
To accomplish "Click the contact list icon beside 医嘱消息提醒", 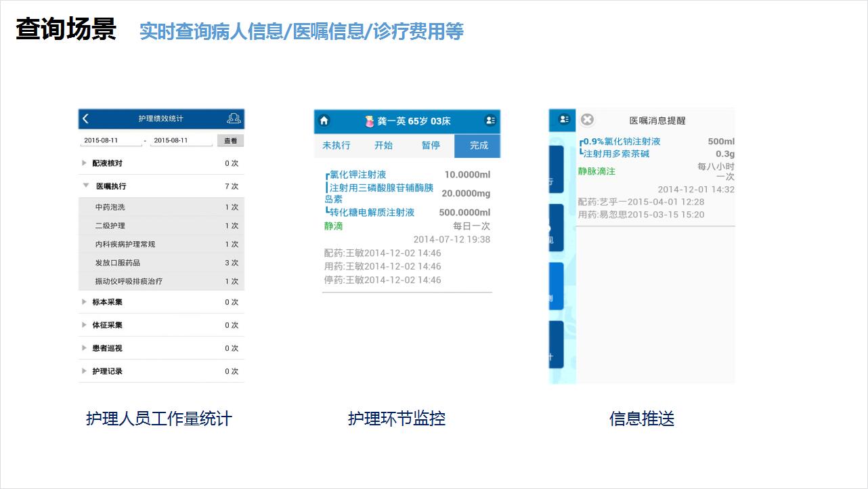I will point(563,119).
